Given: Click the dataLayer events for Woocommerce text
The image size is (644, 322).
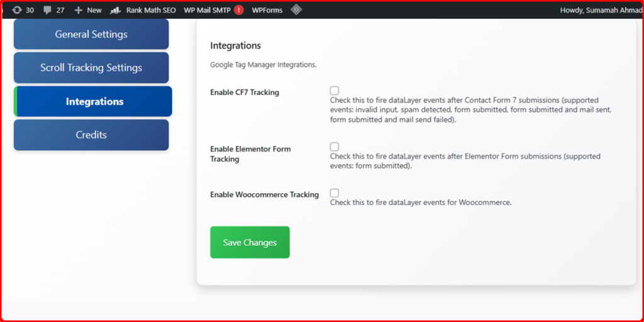Looking at the screenshot, I should click(x=421, y=203).
